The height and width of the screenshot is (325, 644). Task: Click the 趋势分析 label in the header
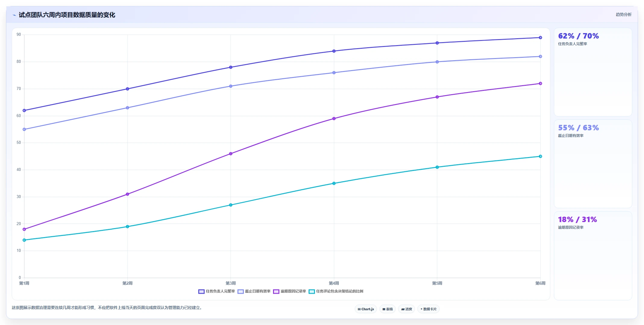(624, 14)
